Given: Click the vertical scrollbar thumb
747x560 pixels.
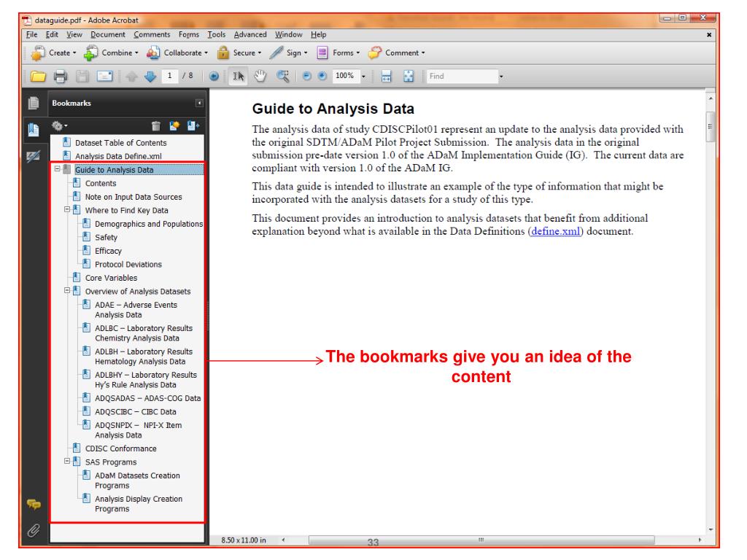Looking at the screenshot, I should click(711, 127).
